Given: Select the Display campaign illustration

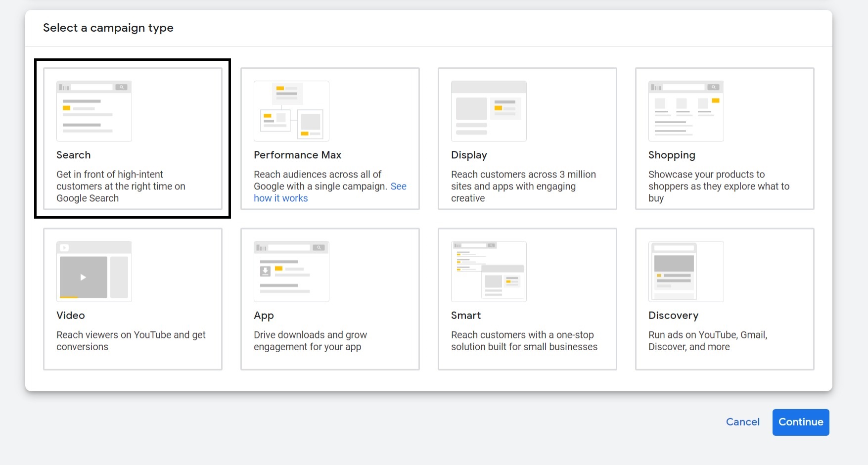Looking at the screenshot, I should (x=489, y=111).
